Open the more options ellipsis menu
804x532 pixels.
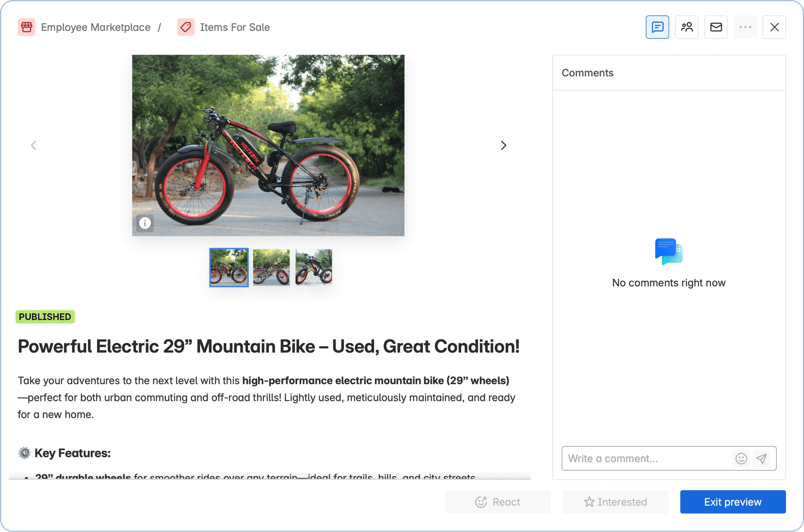click(745, 27)
